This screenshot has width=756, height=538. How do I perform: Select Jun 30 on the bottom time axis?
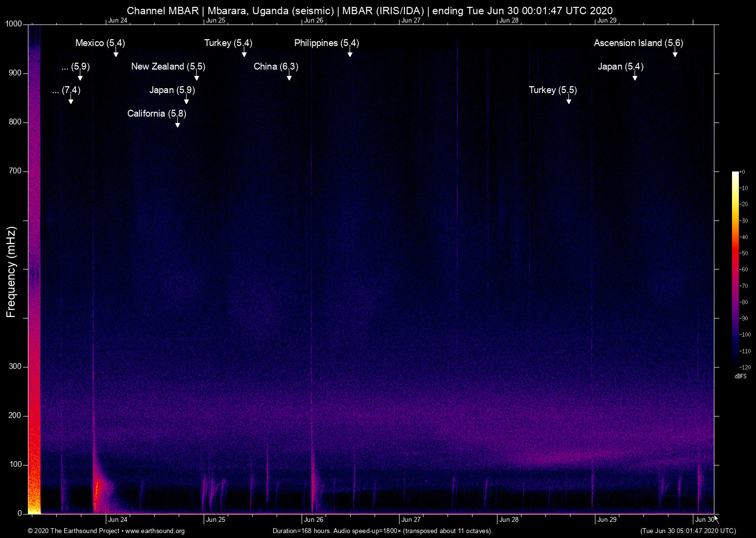(x=704, y=520)
